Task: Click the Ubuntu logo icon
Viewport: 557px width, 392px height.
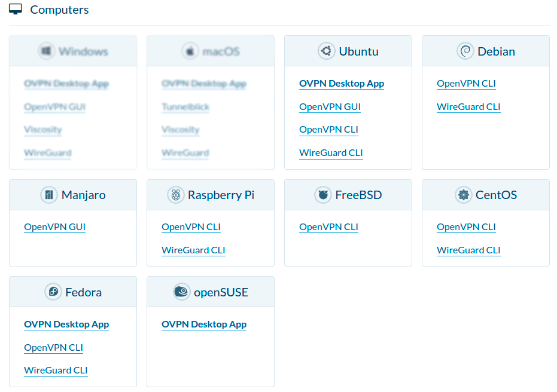Action: [327, 51]
